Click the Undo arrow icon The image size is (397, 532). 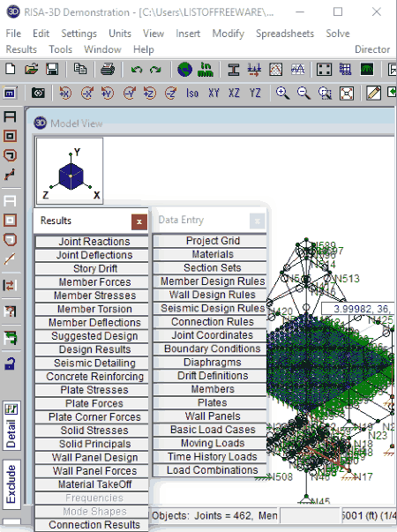[137, 70]
